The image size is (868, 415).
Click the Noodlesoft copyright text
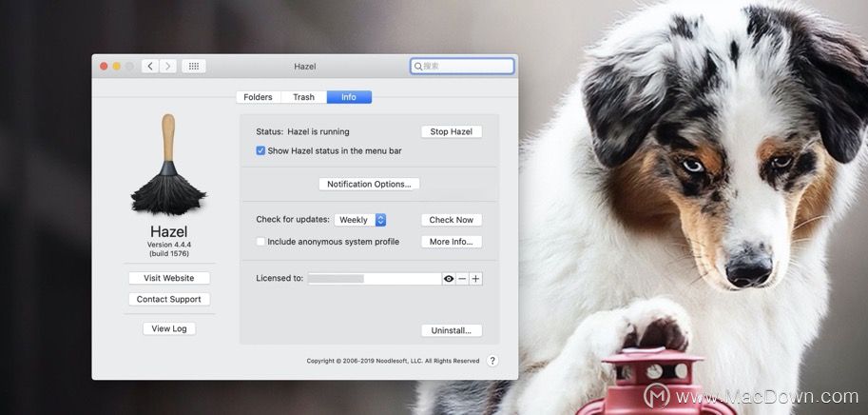[x=393, y=361]
